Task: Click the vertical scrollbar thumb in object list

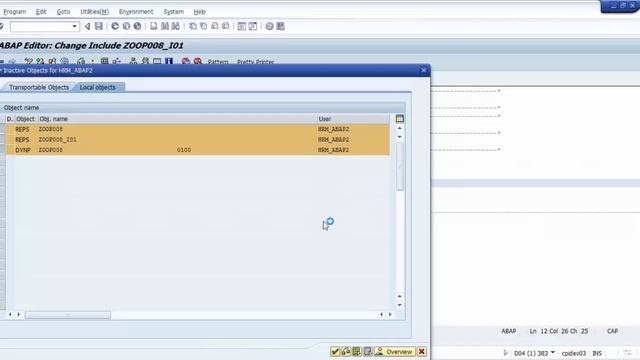Action: click(x=400, y=166)
